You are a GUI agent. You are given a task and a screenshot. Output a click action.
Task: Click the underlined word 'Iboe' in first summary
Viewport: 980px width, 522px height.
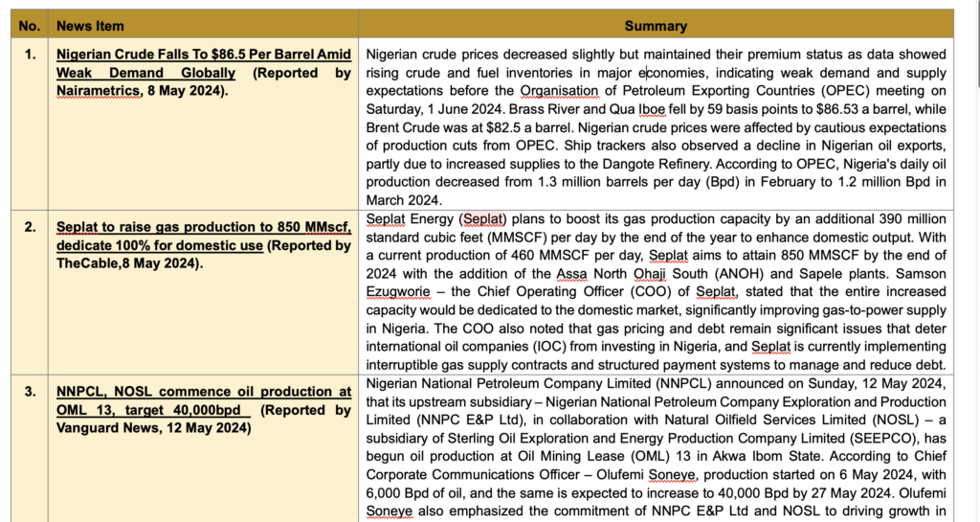pyautogui.click(x=651, y=109)
